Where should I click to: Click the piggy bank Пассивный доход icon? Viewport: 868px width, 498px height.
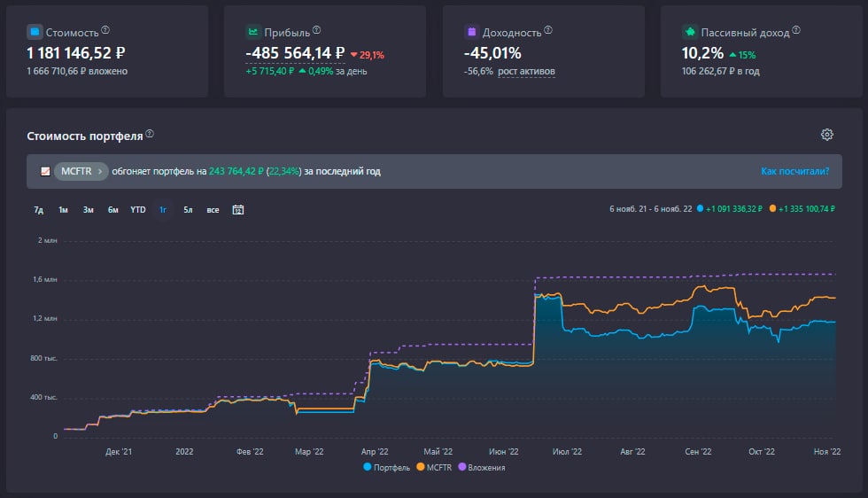click(689, 32)
